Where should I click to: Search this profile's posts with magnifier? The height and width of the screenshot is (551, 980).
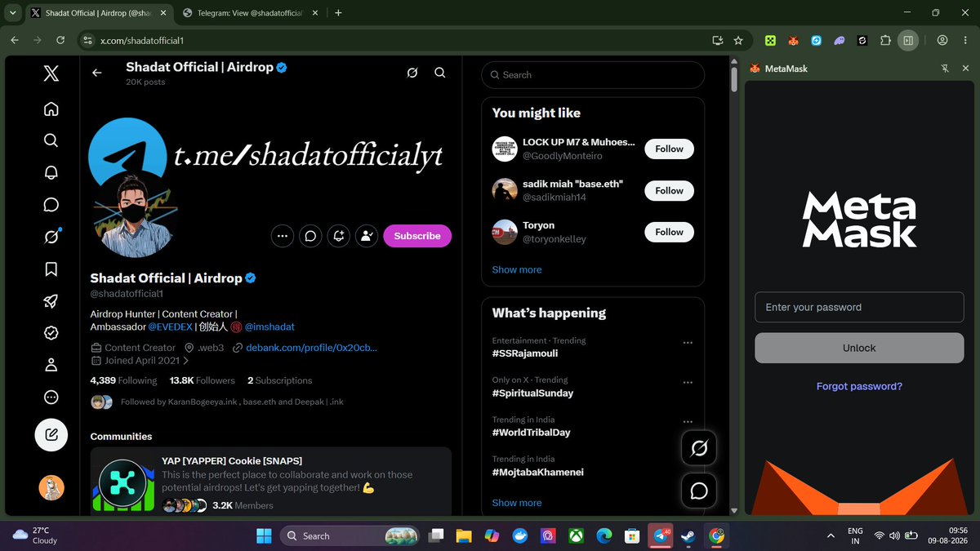pyautogui.click(x=439, y=73)
